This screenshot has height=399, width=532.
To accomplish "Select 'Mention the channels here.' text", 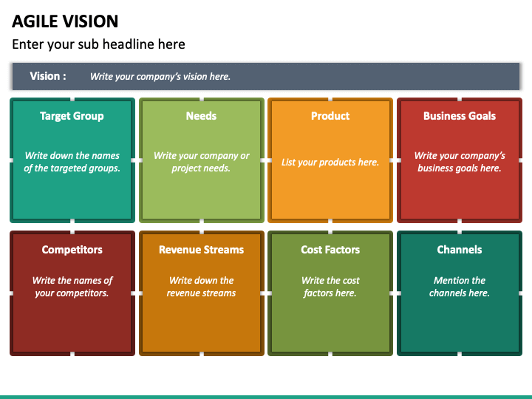I will click(460, 287).
